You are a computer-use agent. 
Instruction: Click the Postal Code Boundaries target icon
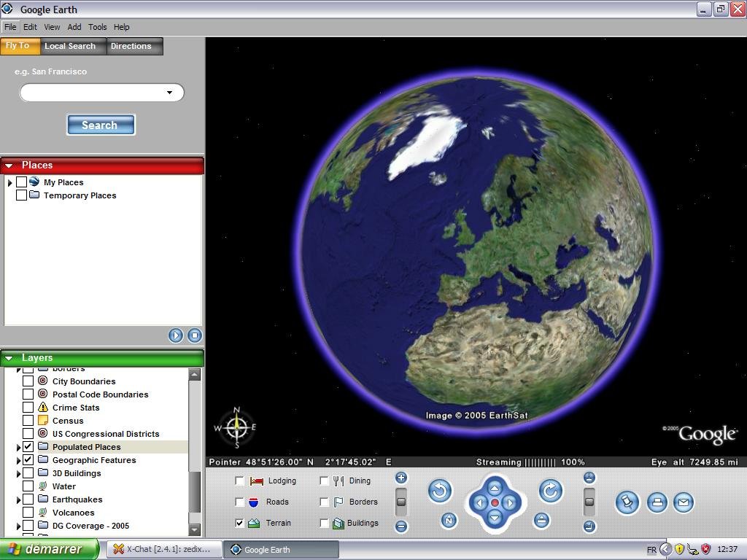pos(43,394)
